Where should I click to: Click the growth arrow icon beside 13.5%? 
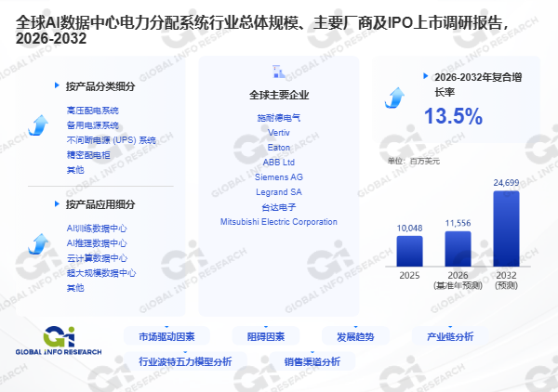click(394, 98)
